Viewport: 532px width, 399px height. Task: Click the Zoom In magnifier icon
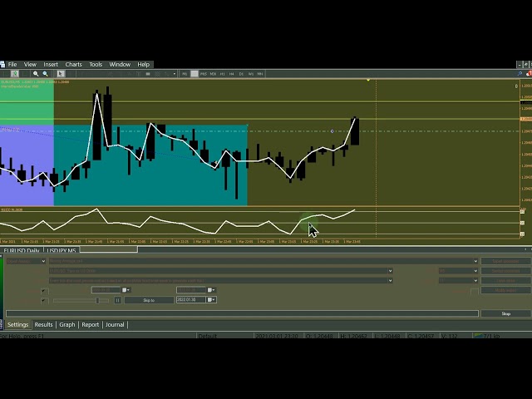pyautogui.click(x=35, y=74)
